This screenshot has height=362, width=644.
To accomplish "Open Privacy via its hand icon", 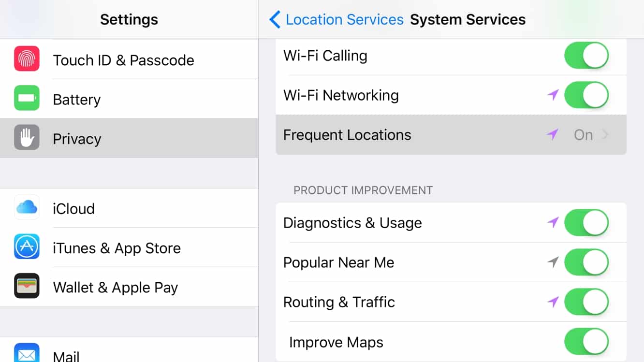I will coord(27,138).
